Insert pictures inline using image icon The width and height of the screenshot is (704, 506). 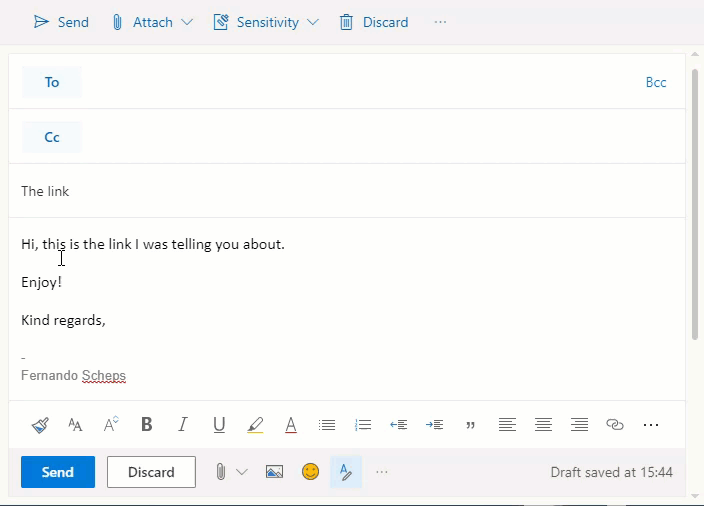click(x=274, y=472)
